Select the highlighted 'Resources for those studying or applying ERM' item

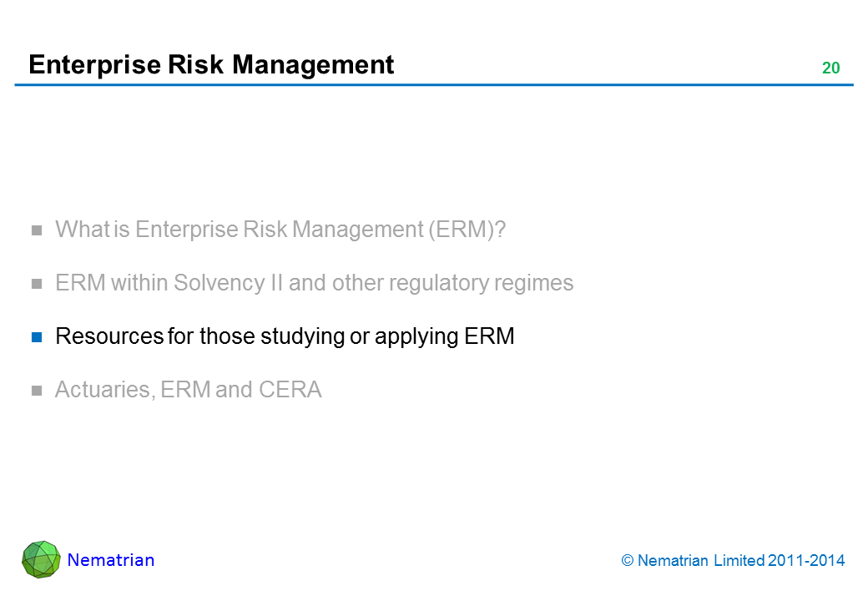[285, 336]
